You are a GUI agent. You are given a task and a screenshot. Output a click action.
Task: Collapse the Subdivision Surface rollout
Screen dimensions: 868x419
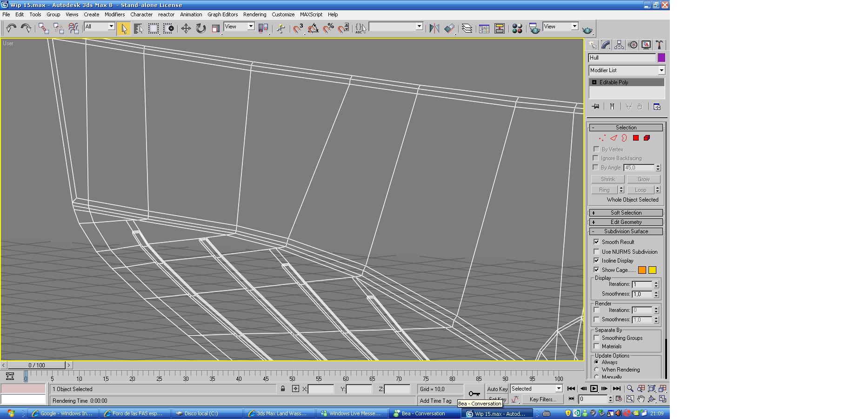click(626, 231)
